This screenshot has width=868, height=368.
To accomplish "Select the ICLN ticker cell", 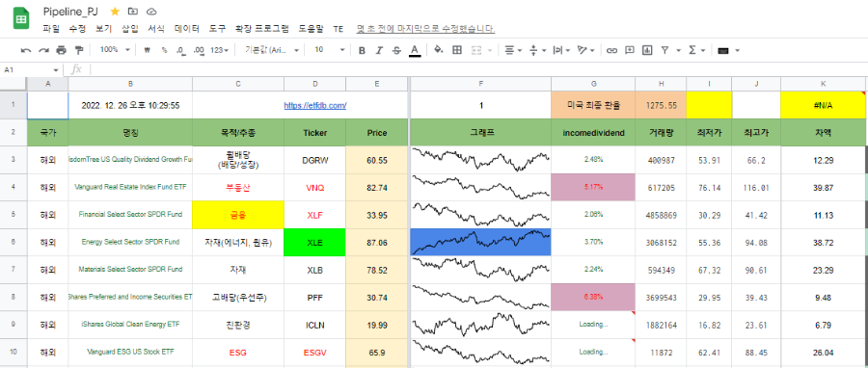I will [x=314, y=325].
